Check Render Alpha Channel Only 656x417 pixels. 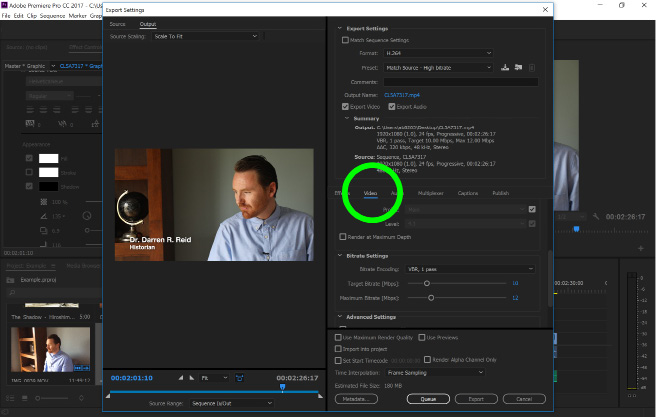tap(427, 359)
